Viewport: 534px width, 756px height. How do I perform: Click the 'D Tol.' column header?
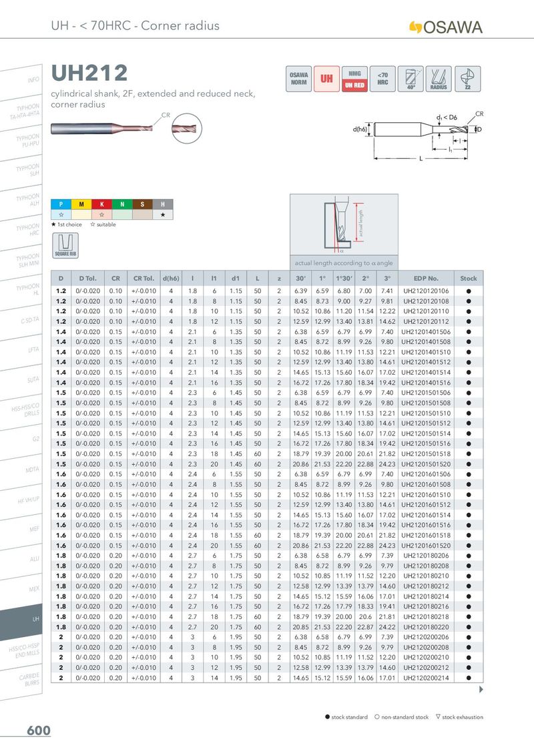pos(87,278)
